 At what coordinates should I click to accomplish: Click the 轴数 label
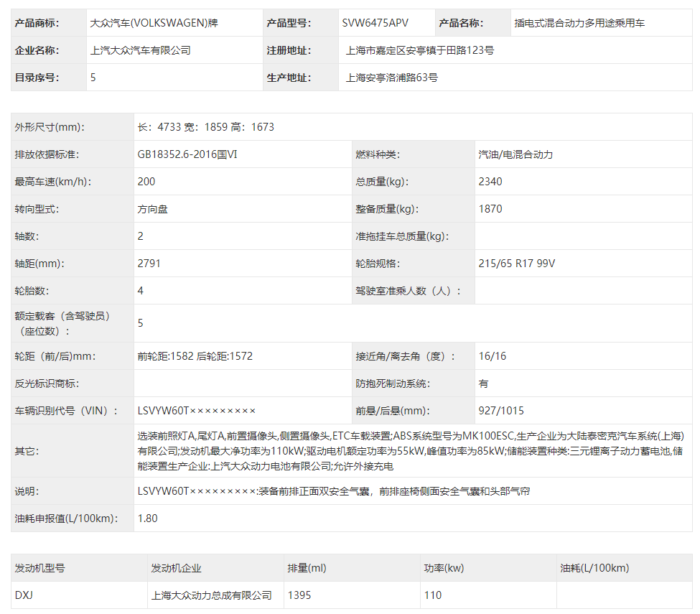tap(27, 236)
